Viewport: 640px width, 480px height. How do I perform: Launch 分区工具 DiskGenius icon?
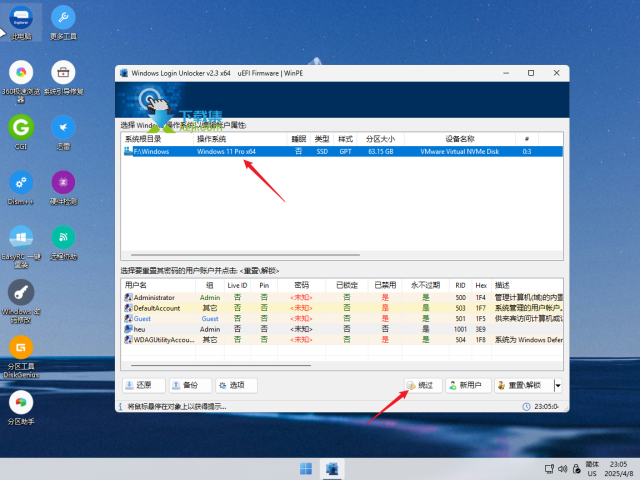coord(20,348)
